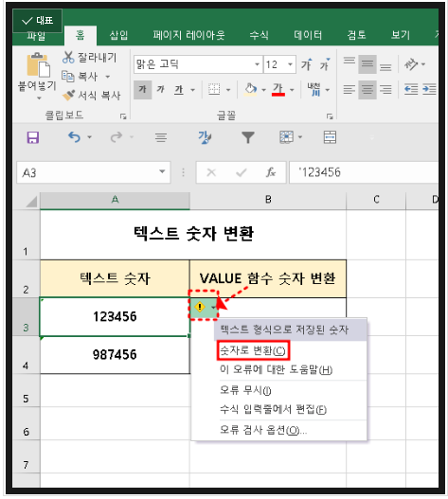The image size is (448, 499).
Task: Open fill color dropdown arrow
Action: click(x=263, y=90)
